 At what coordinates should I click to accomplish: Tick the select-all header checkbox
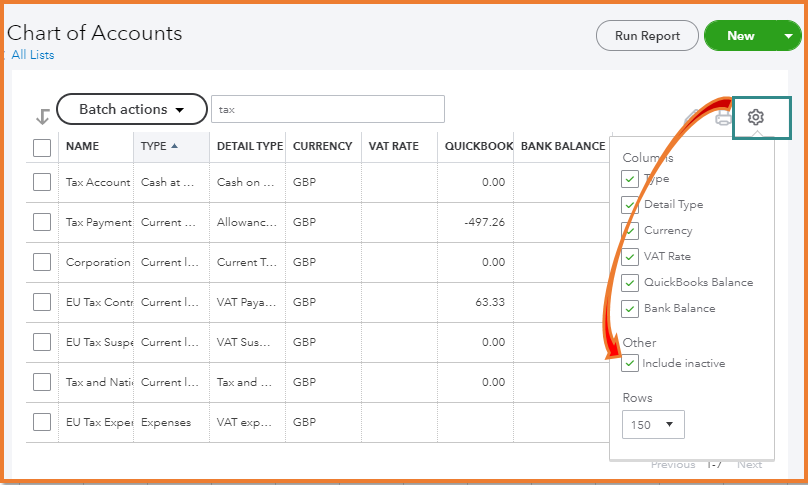42,147
